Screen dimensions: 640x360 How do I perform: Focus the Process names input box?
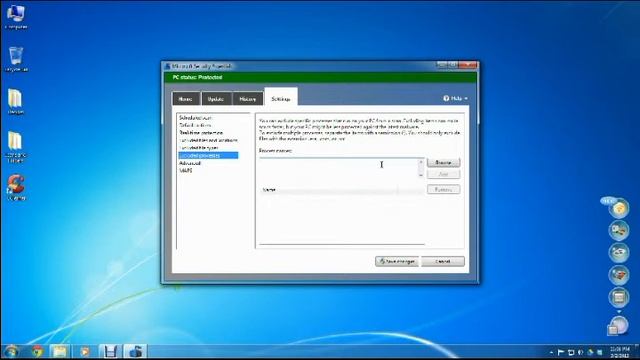338,168
